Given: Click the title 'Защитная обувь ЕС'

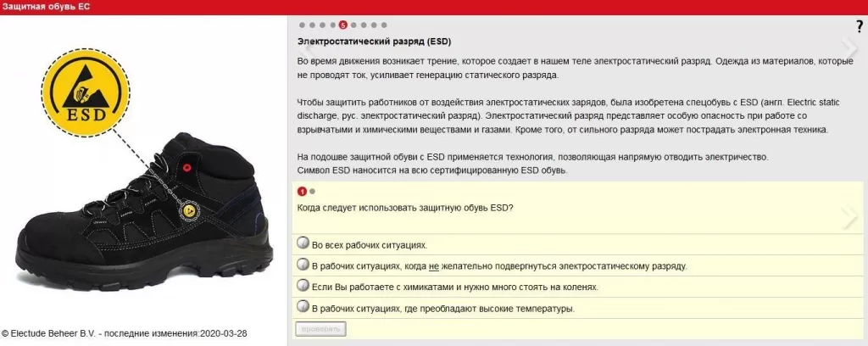Looking at the screenshot, I should 46,7.
